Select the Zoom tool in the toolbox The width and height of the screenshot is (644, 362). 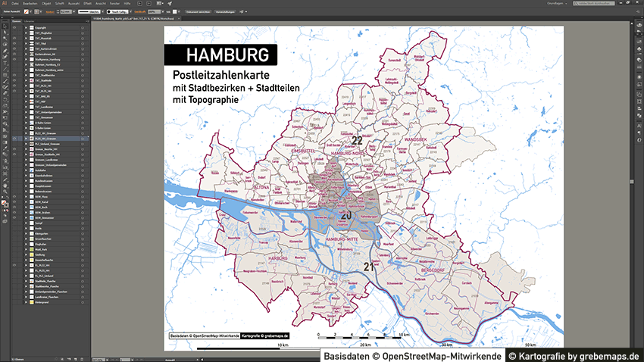tap(3, 192)
